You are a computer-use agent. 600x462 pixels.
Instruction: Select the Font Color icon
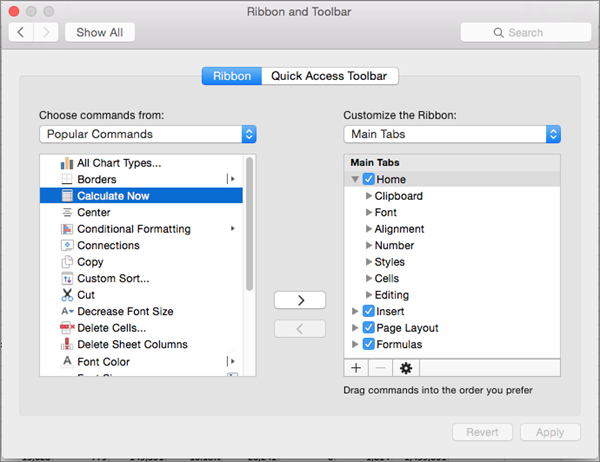[x=67, y=361]
